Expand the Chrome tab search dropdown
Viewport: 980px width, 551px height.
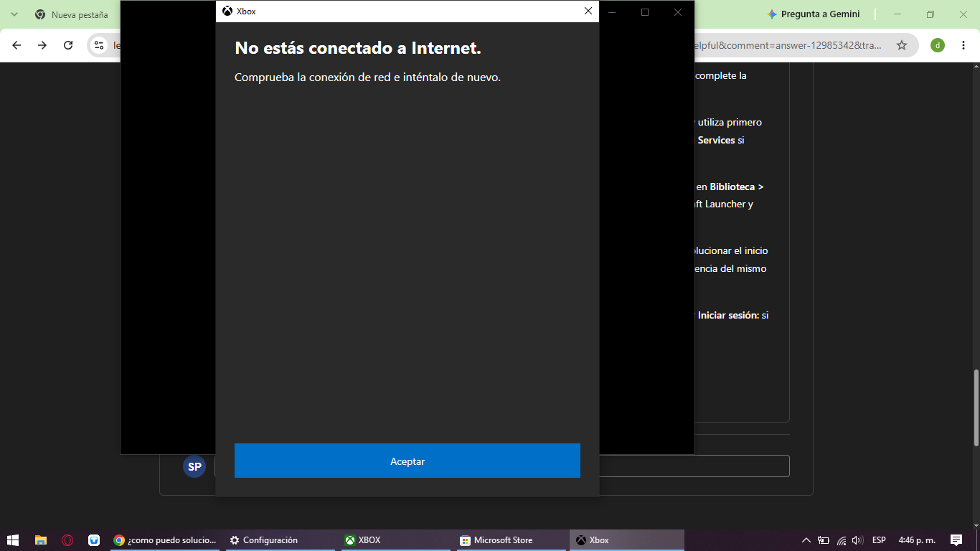pyautogui.click(x=14, y=14)
